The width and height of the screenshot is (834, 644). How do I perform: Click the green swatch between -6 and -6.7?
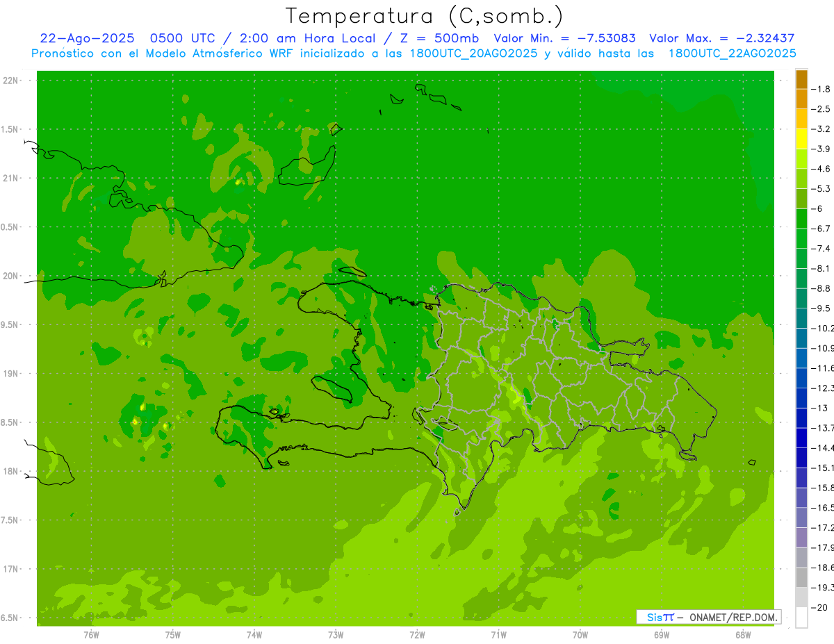pos(801,219)
